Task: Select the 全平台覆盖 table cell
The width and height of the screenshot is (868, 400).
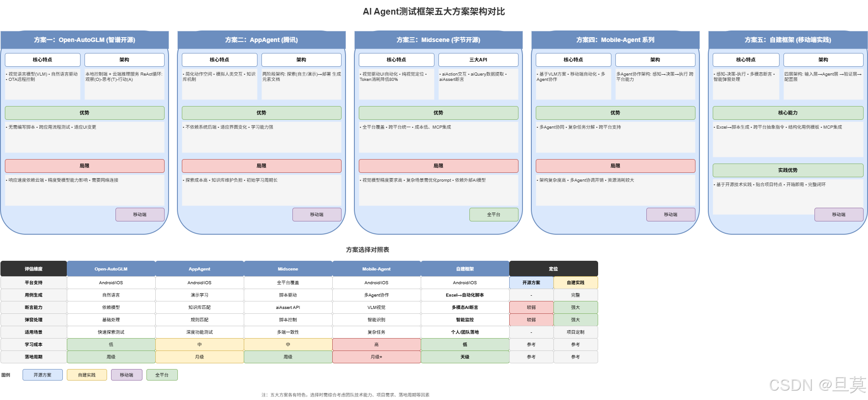Action: pos(288,282)
